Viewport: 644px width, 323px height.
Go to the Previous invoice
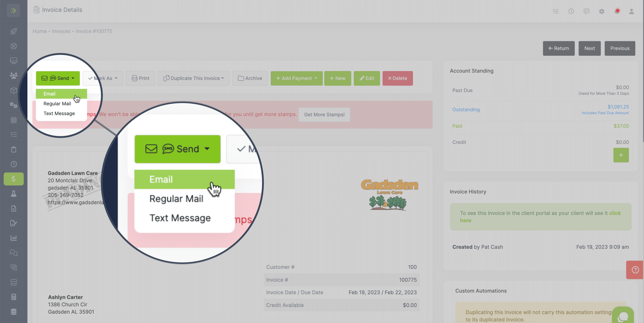pos(620,48)
